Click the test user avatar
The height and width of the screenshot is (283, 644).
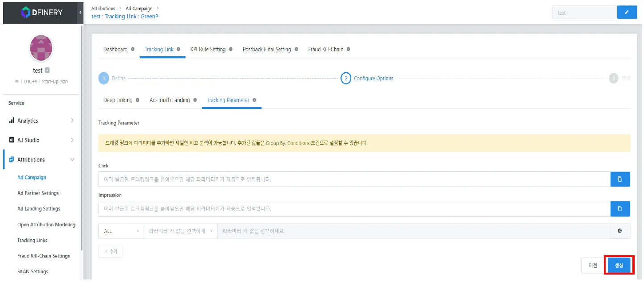(41, 48)
